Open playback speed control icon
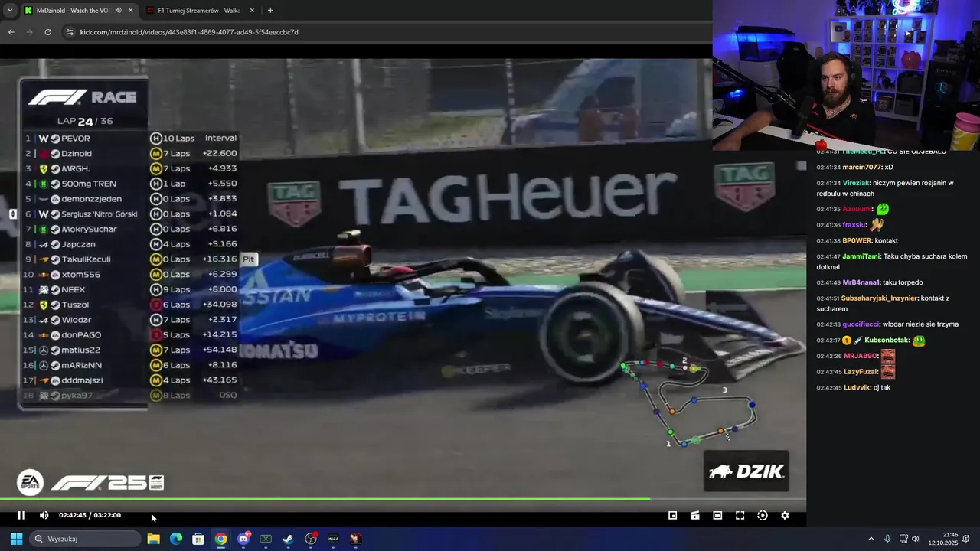 point(763,515)
